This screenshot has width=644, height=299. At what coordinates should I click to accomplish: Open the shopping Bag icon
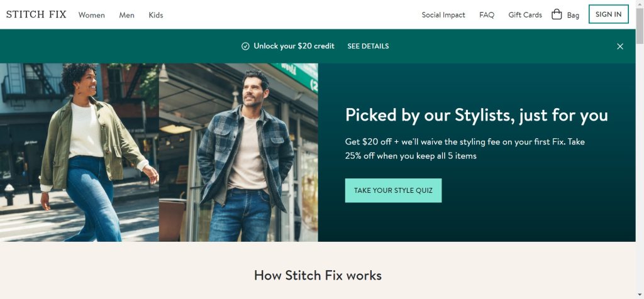click(x=557, y=14)
